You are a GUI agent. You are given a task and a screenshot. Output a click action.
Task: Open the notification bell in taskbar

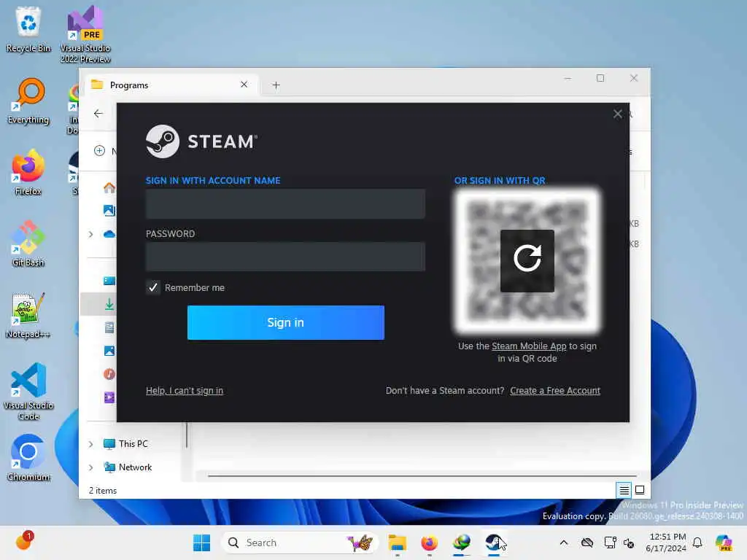[x=697, y=542]
